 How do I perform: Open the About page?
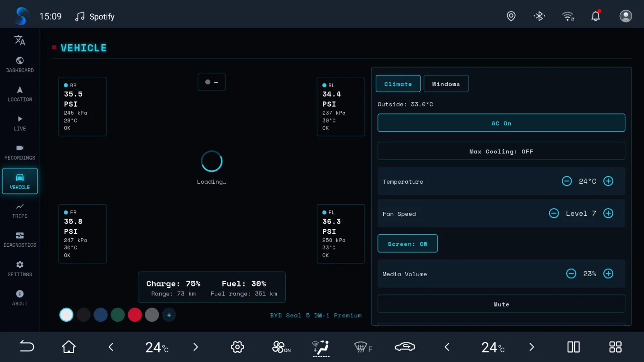[x=20, y=298]
